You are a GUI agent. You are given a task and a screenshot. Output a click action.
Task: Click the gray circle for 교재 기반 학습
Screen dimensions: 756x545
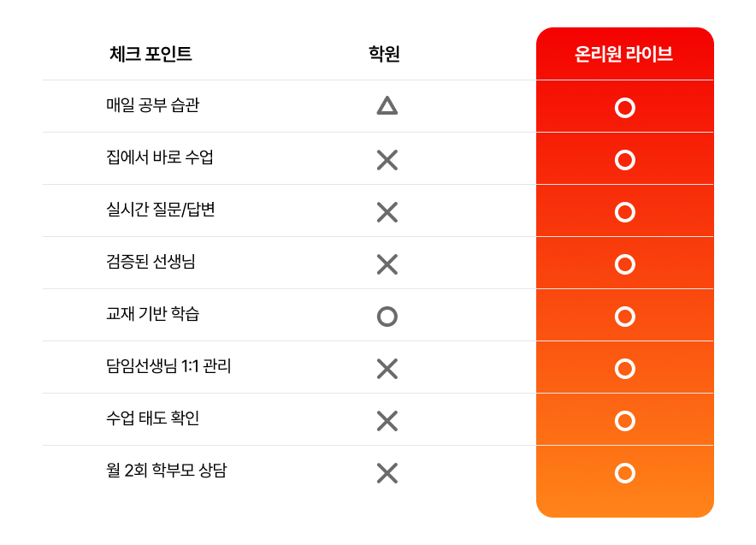click(387, 317)
